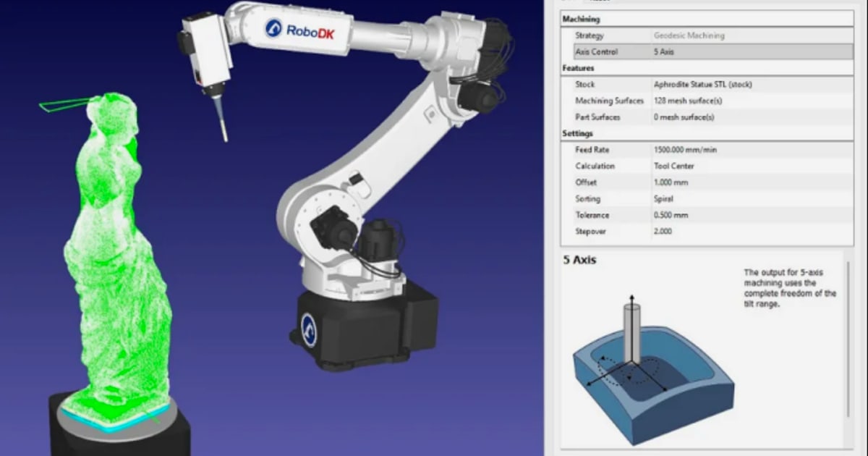
Task: Select the Stock label under Features
Action: tap(584, 84)
